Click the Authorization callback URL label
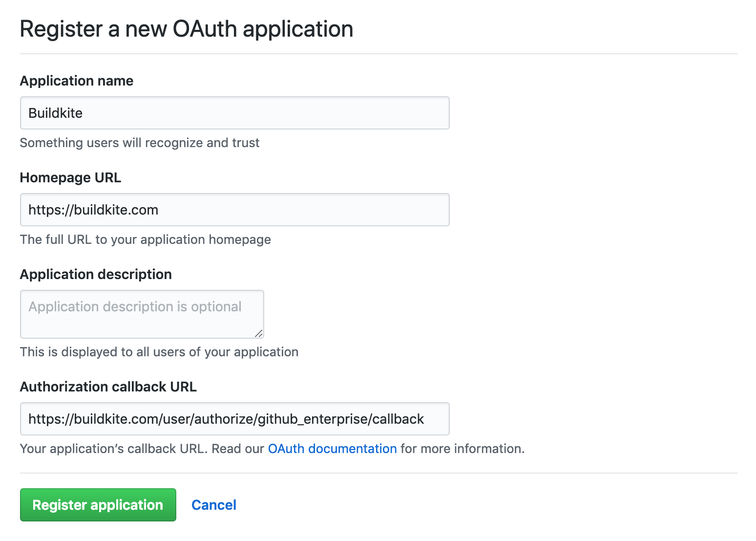The height and width of the screenshot is (541, 756). (x=108, y=387)
